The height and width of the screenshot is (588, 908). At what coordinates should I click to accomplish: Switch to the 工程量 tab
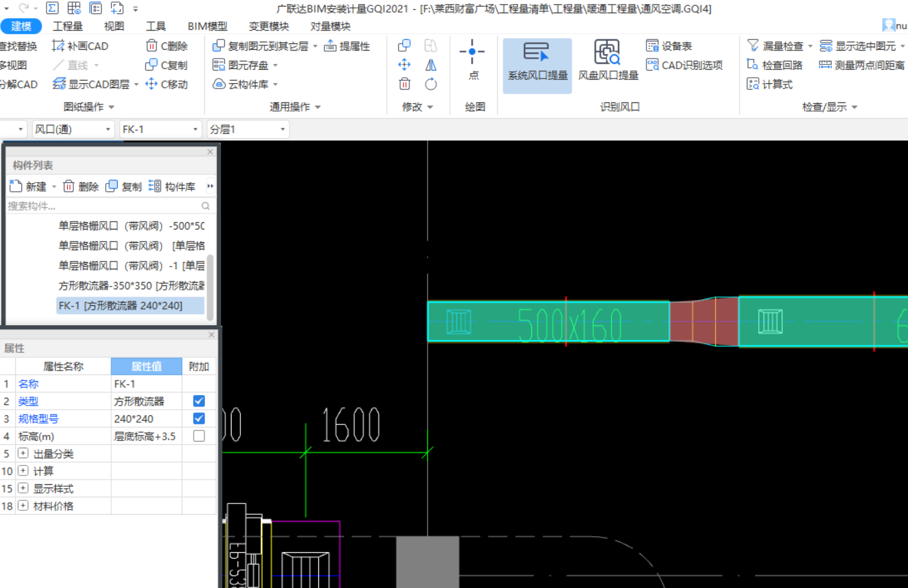[68, 27]
